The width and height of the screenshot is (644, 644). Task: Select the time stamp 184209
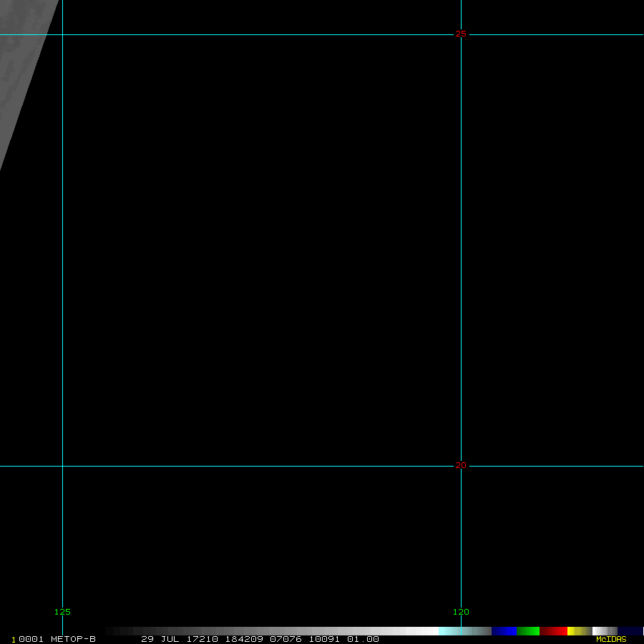point(244,639)
